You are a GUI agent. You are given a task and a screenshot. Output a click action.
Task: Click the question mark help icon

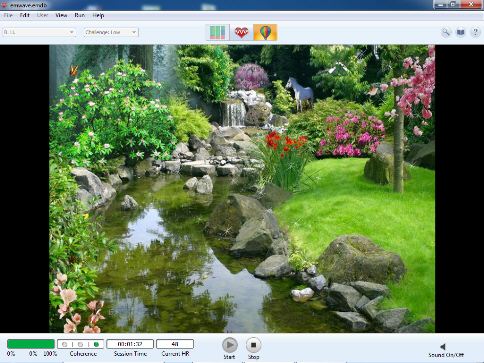[475, 32]
